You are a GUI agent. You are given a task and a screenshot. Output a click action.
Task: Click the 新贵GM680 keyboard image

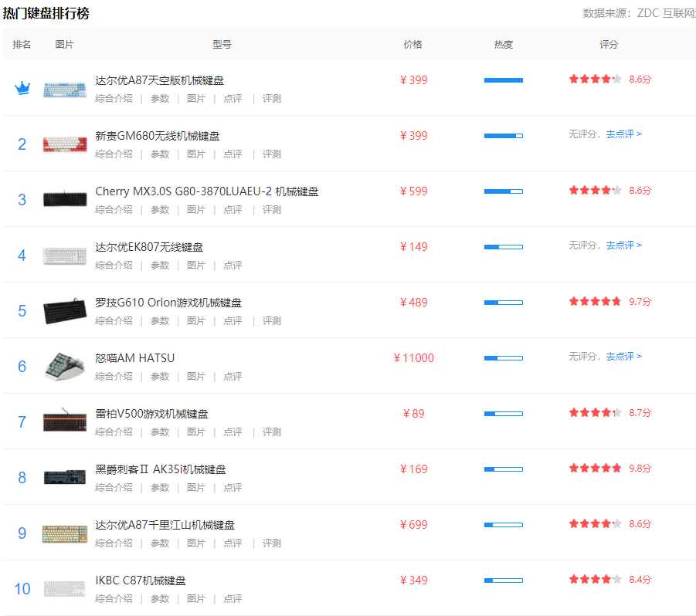(x=65, y=144)
